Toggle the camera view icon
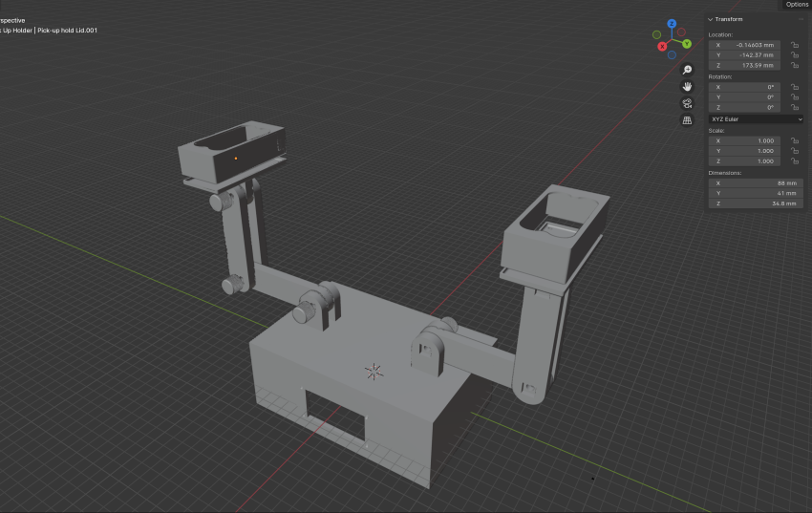This screenshot has width=812, height=513. coord(686,103)
